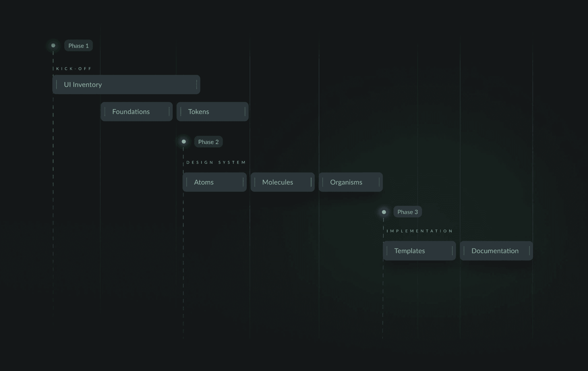The image size is (588, 371).
Task: Click the DESIGN SYSTEM section label
Action: 216,162
